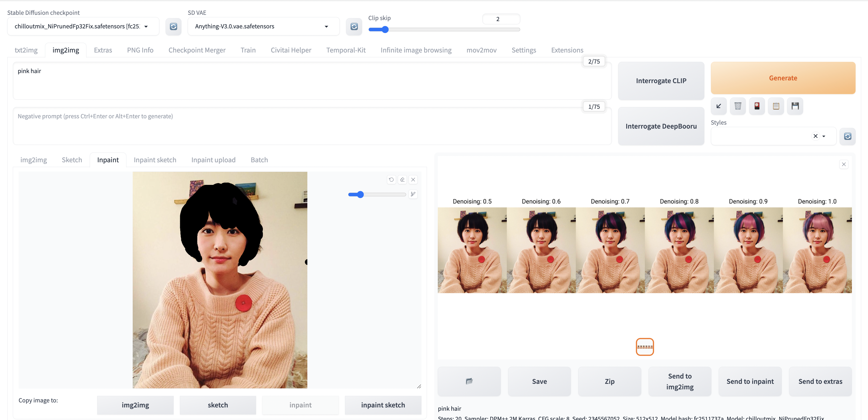Image resolution: width=868 pixels, height=420 pixels.
Task: Switch to the Temporal-Kit tab
Action: click(346, 50)
